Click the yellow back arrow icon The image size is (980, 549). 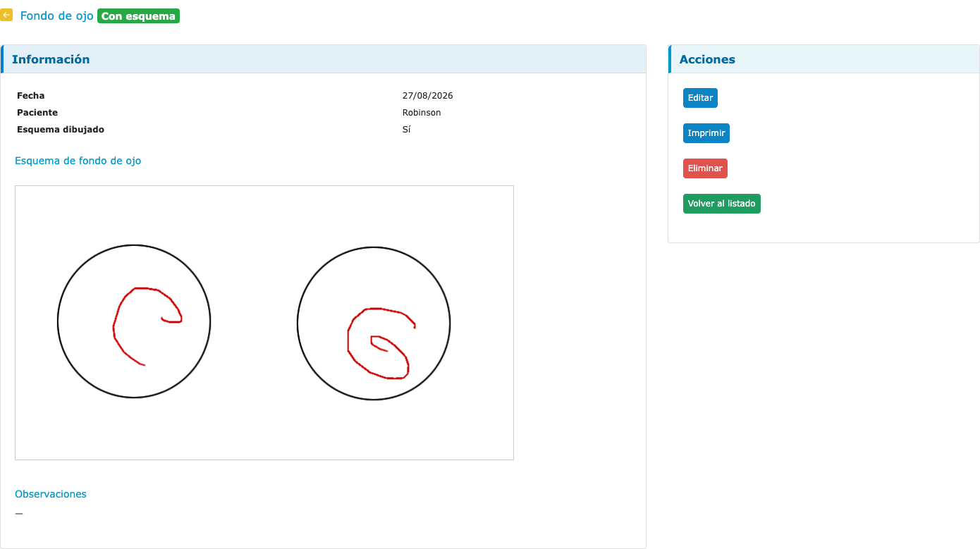(6, 15)
